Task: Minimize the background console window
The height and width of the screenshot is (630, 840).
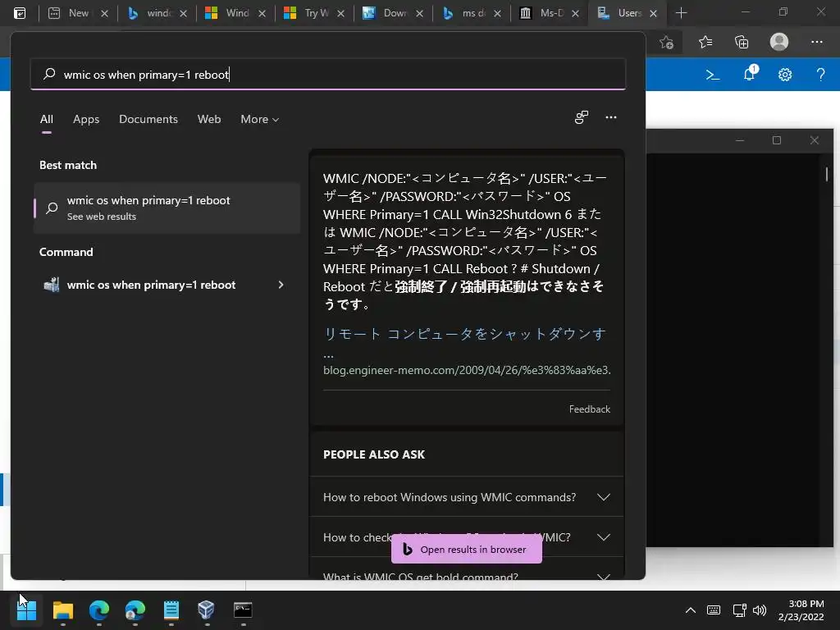Action: [x=740, y=140]
